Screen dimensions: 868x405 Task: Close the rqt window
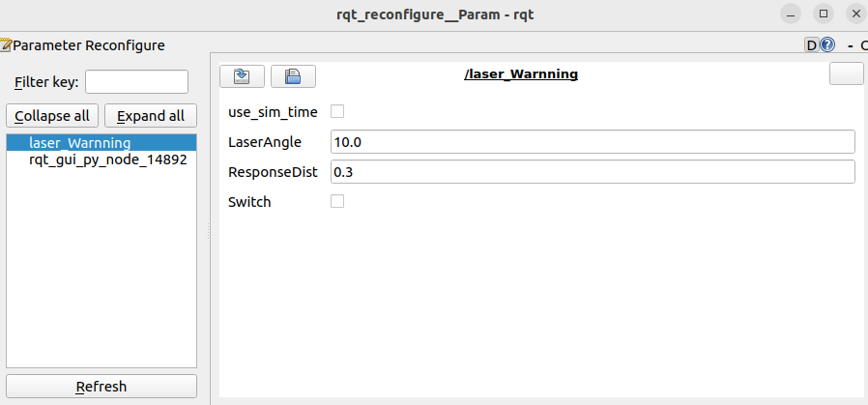pos(857,14)
